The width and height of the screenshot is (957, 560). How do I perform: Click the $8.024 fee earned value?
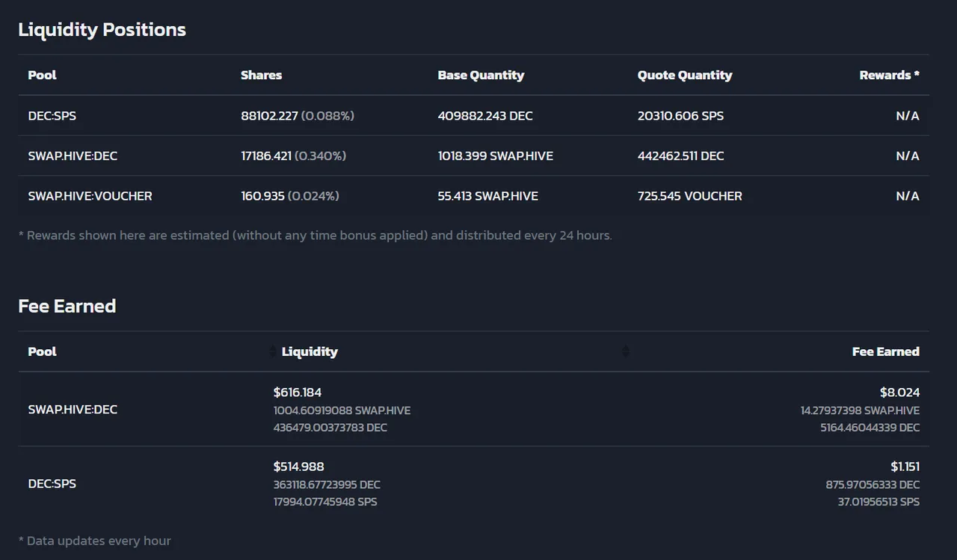coord(899,392)
